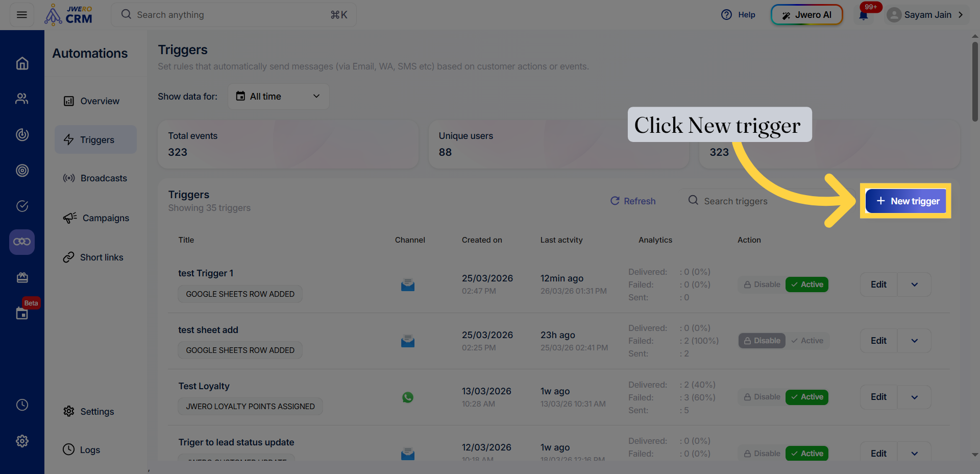Screen dimensions: 980x474
Task: Launch Jwero AI assistant
Action: pyautogui.click(x=806, y=15)
